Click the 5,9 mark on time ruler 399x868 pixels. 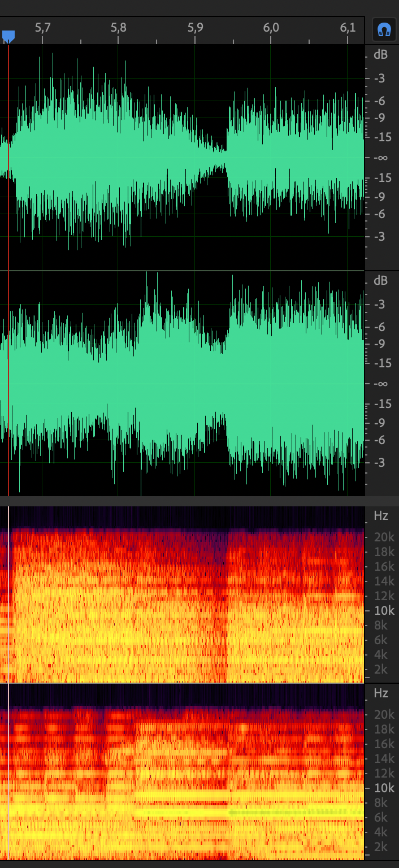point(195,28)
